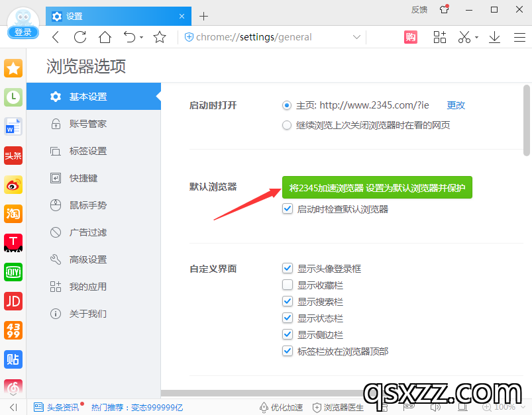Toggle 显示状态栏 checkbox
This screenshot has height=415, width=532.
coord(288,318)
